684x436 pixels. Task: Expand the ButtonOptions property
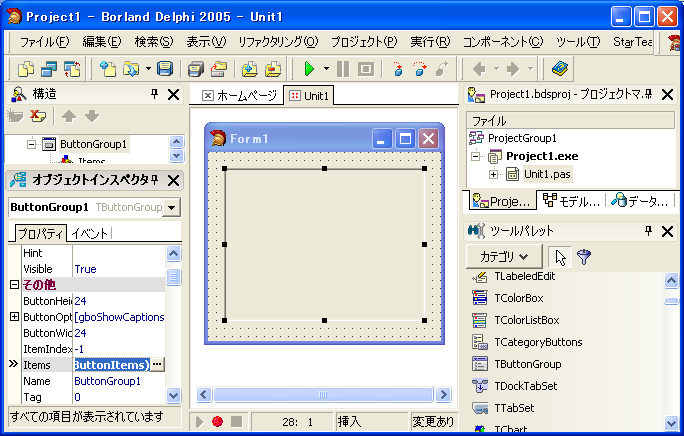pyautogui.click(x=14, y=317)
